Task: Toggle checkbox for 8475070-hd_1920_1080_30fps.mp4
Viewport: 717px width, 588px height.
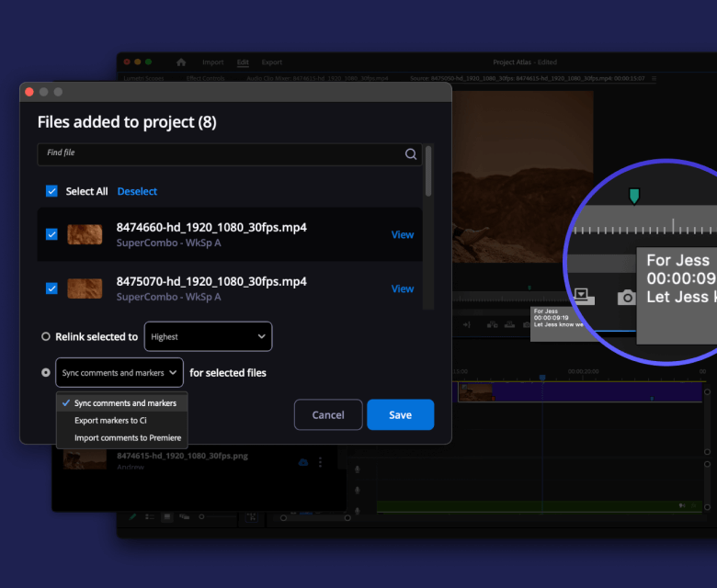Action: pos(51,288)
